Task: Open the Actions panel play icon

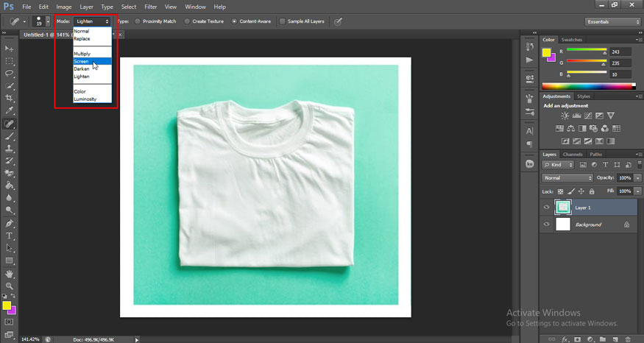Action: click(x=529, y=60)
